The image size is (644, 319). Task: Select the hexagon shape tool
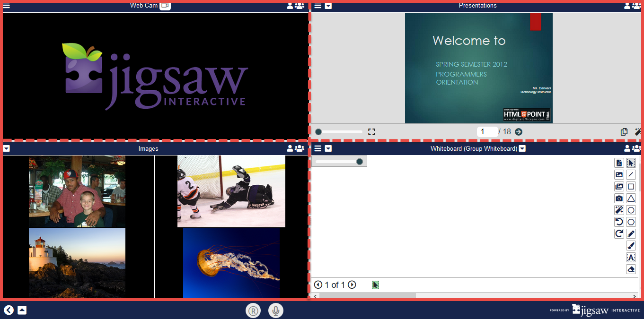pyautogui.click(x=631, y=222)
